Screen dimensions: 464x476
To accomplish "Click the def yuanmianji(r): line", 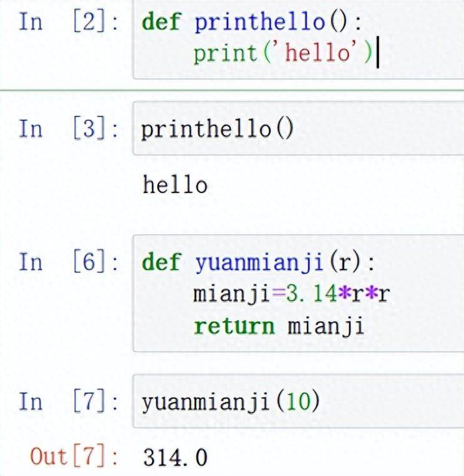I will click(x=258, y=262).
